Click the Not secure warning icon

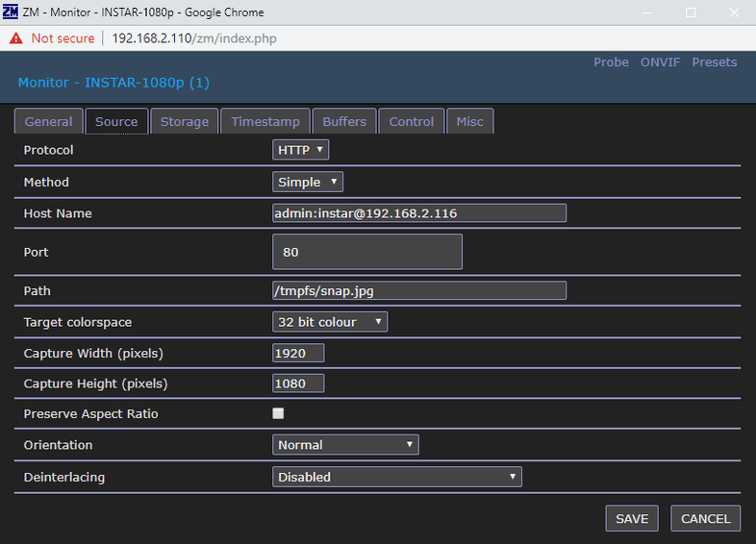(15, 38)
